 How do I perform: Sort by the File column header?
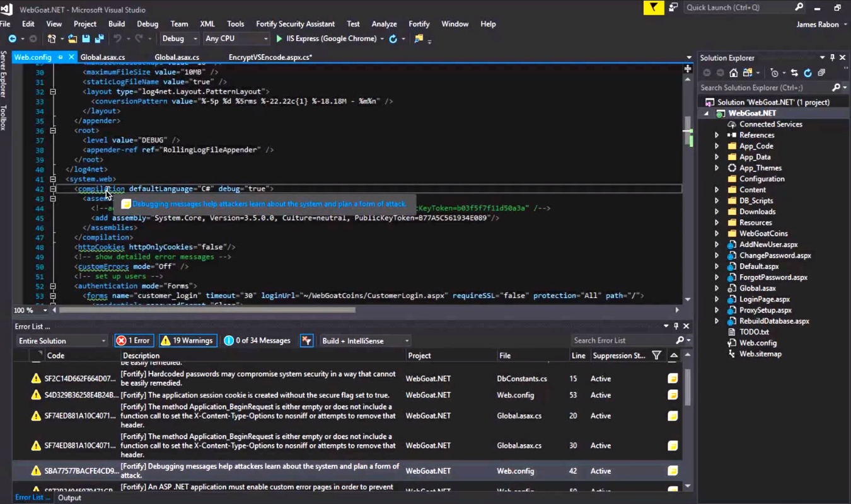[505, 355]
